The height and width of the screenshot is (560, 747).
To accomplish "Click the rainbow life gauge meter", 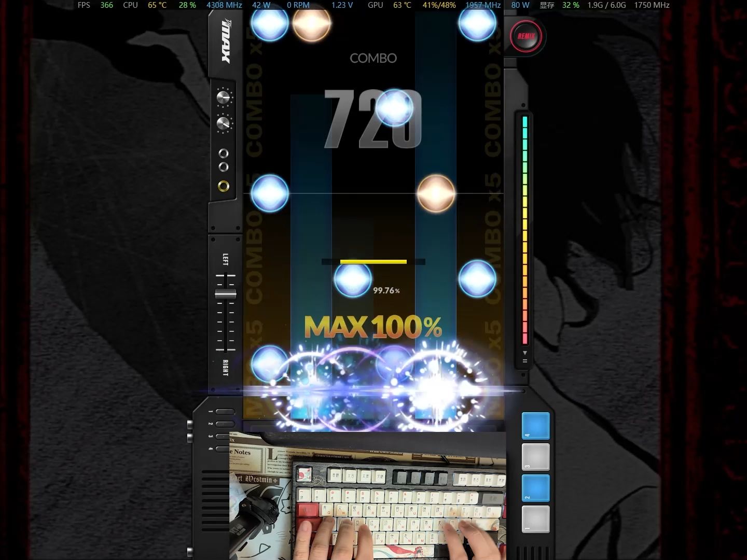I will click(x=525, y=230).
